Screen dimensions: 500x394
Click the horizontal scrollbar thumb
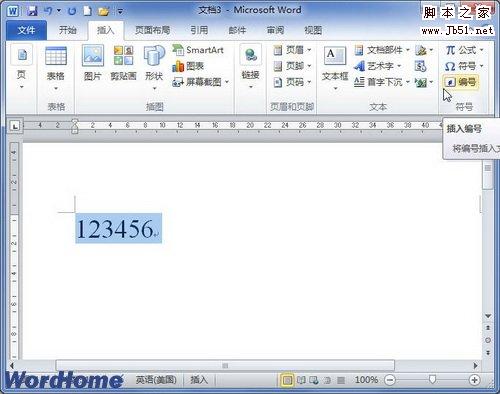click(x=225, y=366)
